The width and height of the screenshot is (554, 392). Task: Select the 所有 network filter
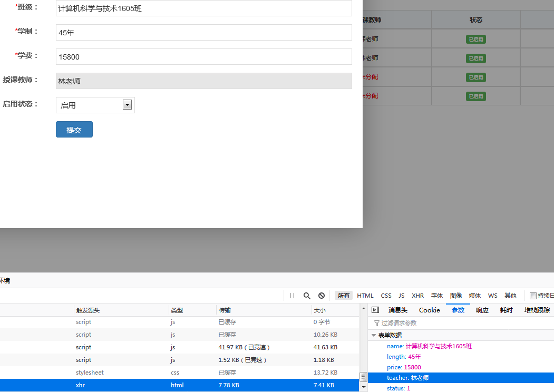[x=344, y=296]
